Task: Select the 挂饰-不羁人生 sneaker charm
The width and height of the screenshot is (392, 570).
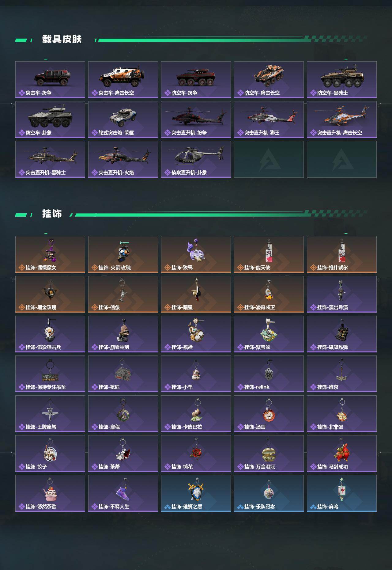Action: click(x=123, y=493)
